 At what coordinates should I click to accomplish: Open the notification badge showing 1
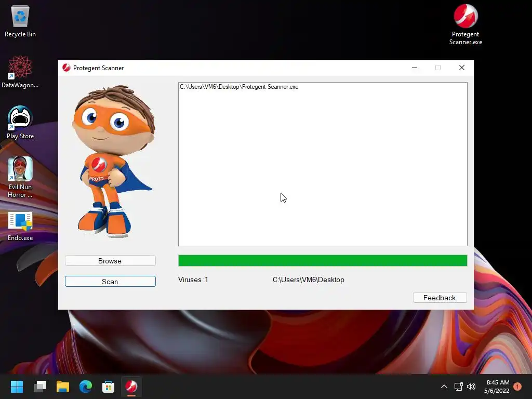coord(517,387)
